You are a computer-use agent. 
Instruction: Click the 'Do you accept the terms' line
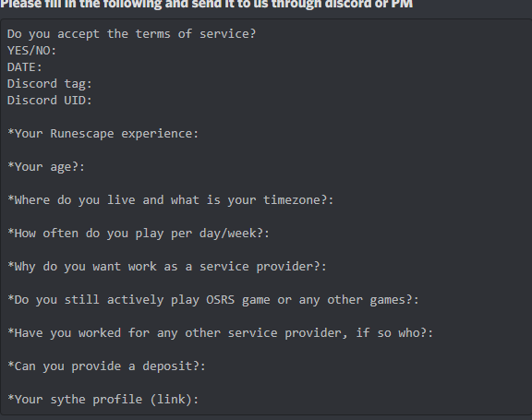pyautogui.click(x=132, y=34)
